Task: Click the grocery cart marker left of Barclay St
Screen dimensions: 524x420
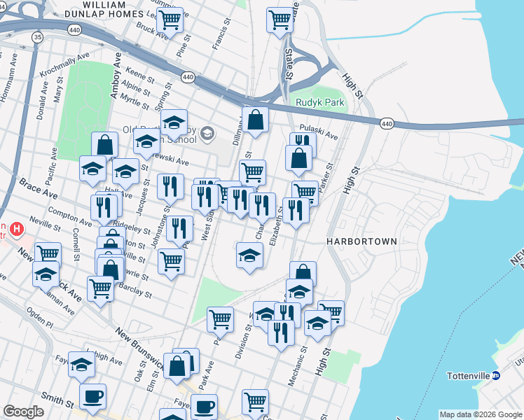Action: (x=101, y=292)
